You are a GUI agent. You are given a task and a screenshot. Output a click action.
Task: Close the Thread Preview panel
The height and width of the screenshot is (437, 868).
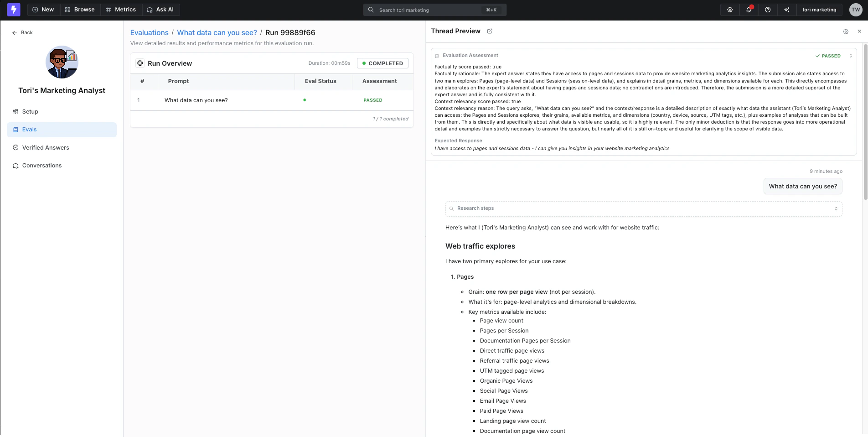(x=859, y=31)
